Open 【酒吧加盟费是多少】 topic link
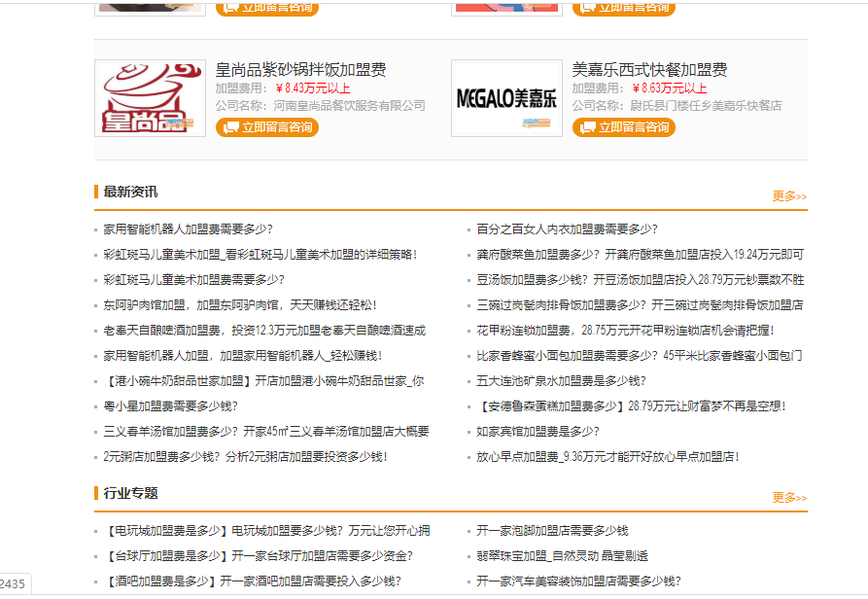This screenshot has height=599, width=868. click(253, 581)
